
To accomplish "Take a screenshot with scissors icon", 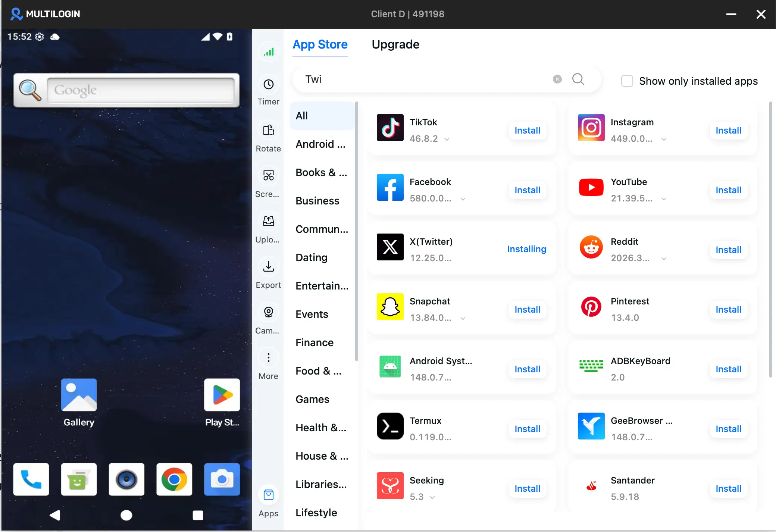I will tap(268, 176).
